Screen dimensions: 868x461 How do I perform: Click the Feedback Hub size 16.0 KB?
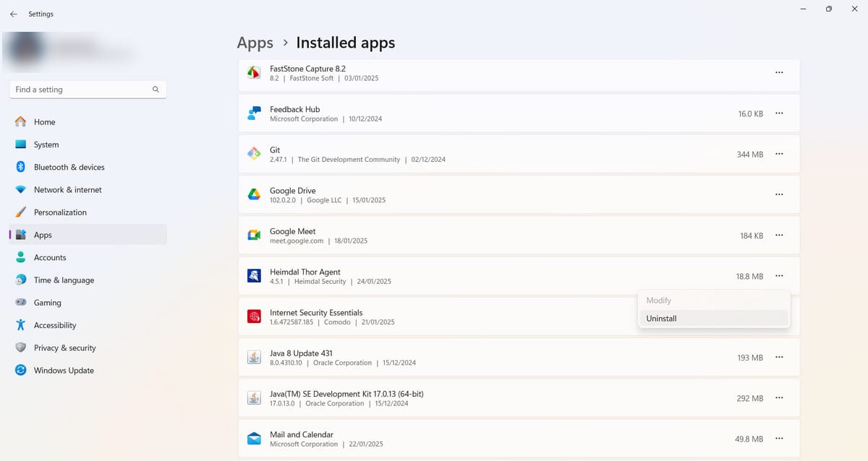tap(750, 114)
